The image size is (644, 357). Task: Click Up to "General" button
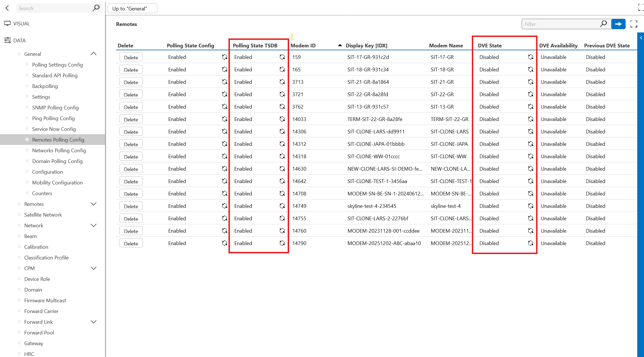(132, 8)
